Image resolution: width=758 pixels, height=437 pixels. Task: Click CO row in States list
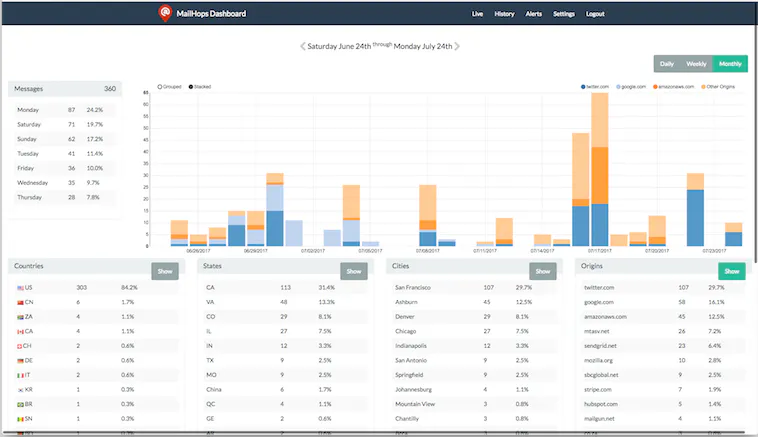pyautogui.click(x=285, y=317)
